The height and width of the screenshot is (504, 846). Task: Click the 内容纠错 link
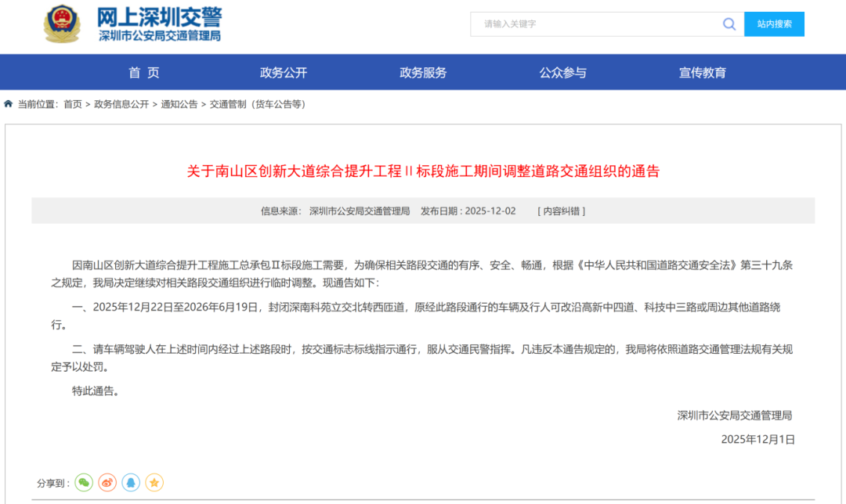tap(561, 211)
